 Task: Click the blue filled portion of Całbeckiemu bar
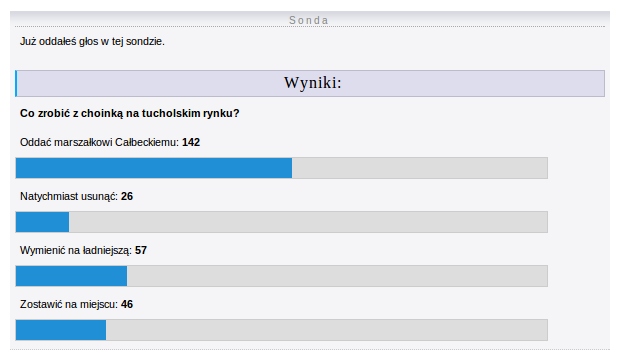click(x=154, y=168)
